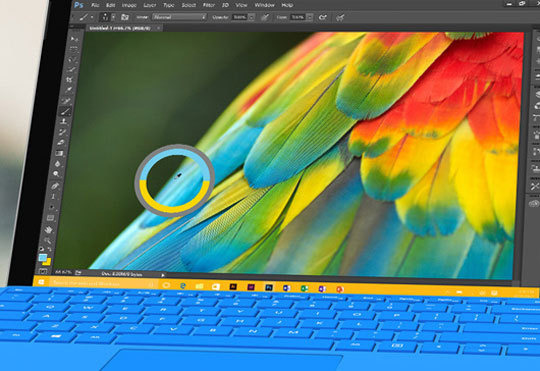Open the Windows Start button
The height and width of the screenshot is (371, 540).
pyautogui.click(x=41, y=282)
